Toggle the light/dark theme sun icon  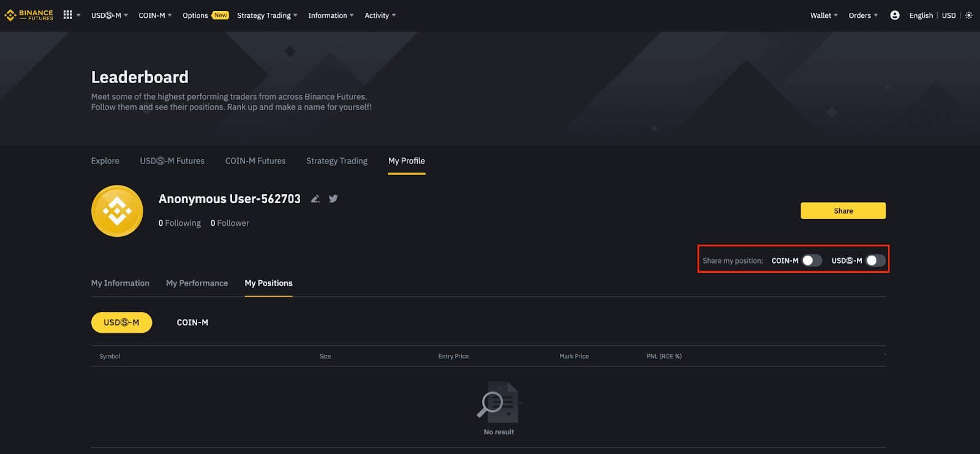tap(969, 15)
